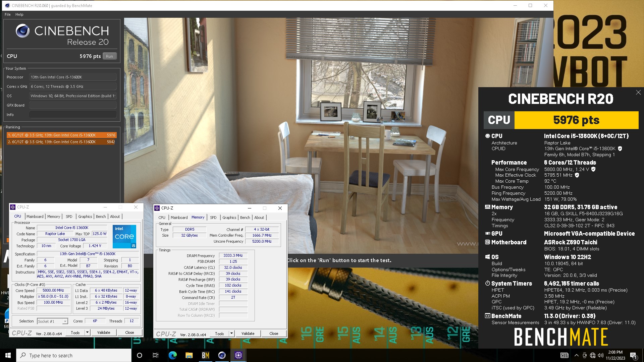Click Tools button in left CPU-Z CPU window

(75, 333)
